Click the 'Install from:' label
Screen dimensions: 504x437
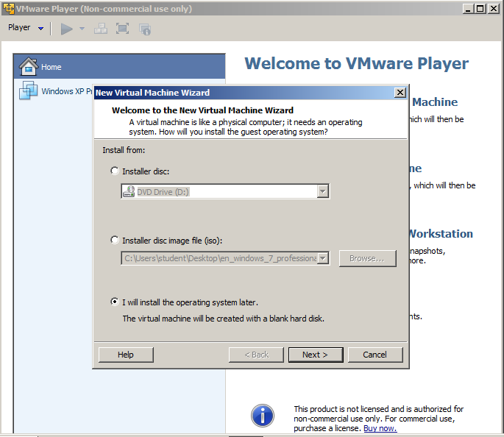tap(124, 150)
